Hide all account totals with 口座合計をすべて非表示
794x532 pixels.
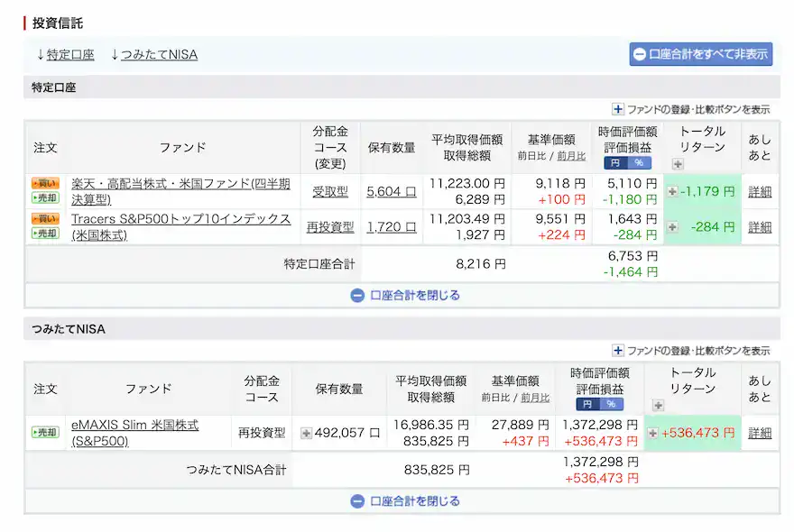tap(701, 54)
